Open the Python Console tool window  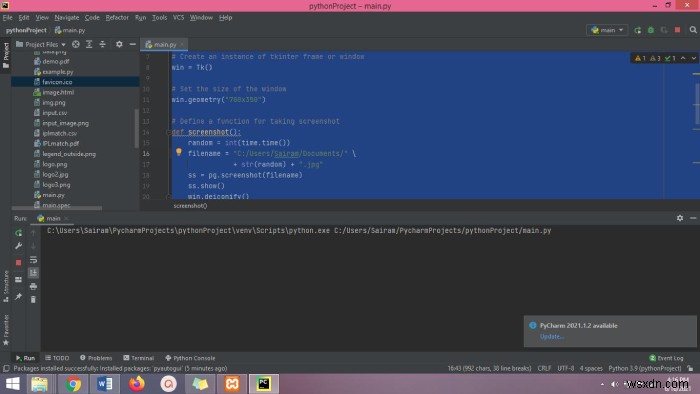click(x=190, y=358)
